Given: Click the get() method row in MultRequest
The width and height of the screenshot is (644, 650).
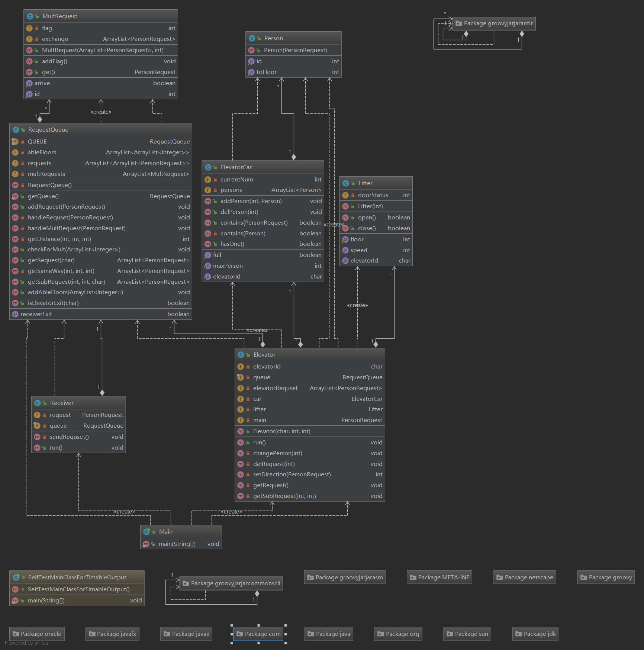Looking at the screenshot, I should [x=101, y=72].
